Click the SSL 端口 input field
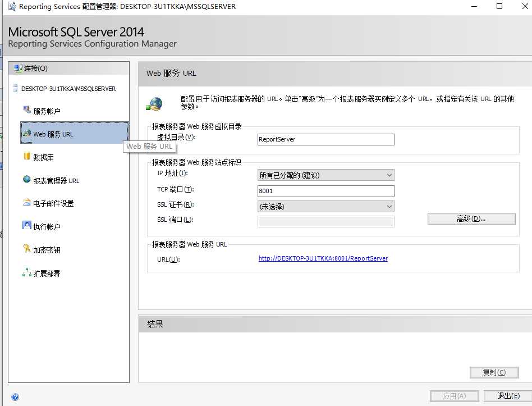The image size is (532, 406). pos(326,221)
